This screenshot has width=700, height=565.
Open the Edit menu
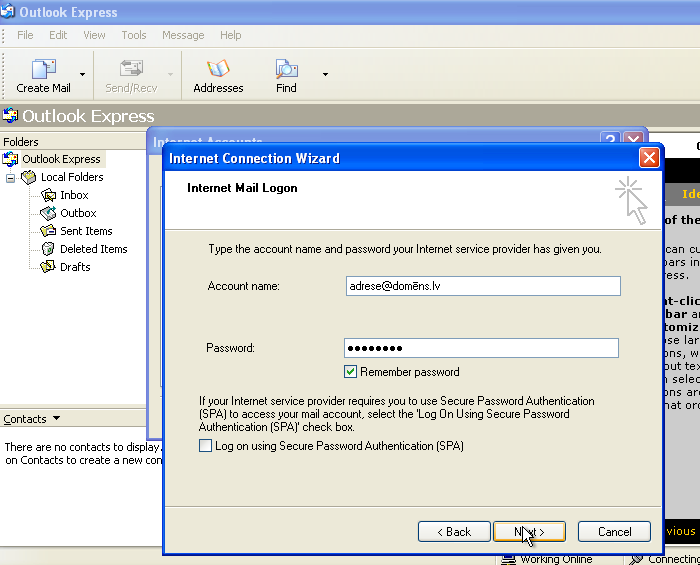coord(58,35)
